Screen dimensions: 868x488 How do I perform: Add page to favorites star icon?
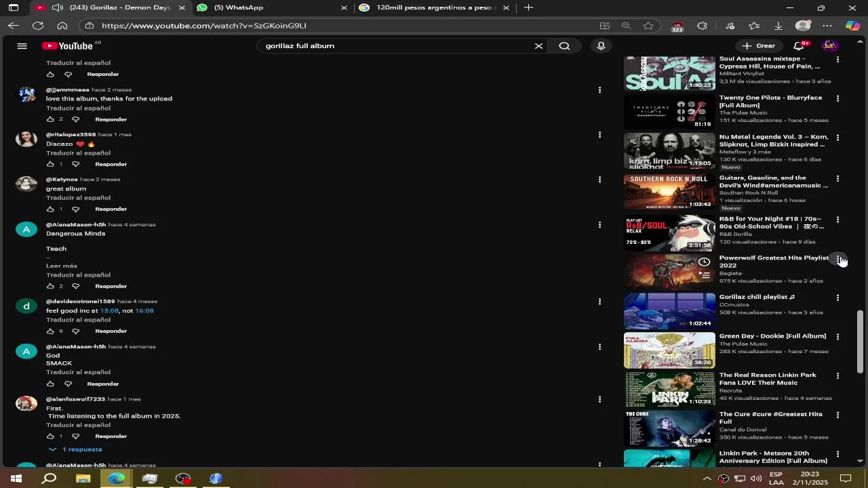click(x=648, y=26)
